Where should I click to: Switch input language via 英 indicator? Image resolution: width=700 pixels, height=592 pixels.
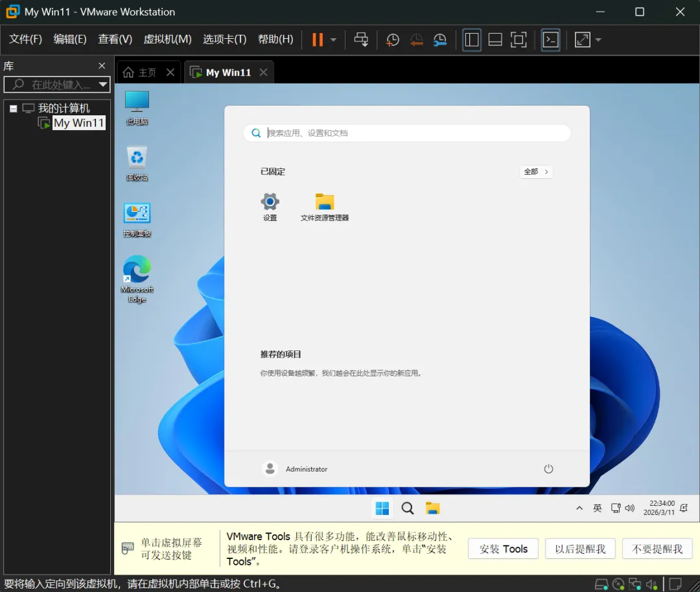pyautogui.click(x=598, y=508)
